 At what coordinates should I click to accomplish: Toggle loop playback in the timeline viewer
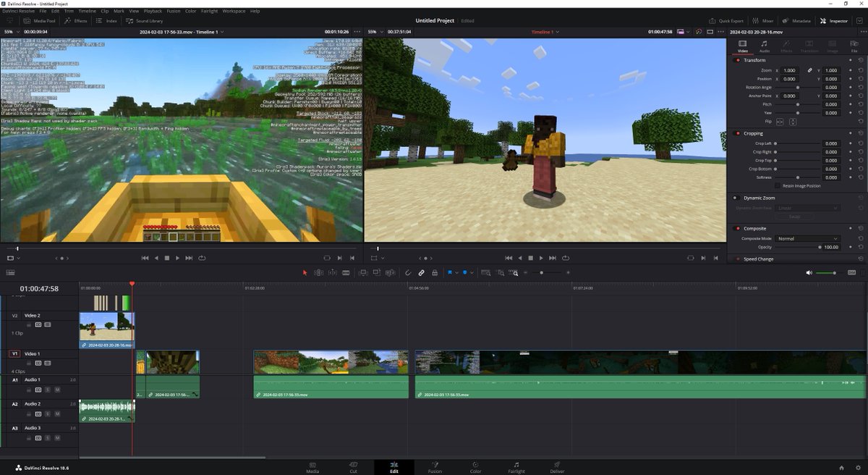(x=566, y=258)
